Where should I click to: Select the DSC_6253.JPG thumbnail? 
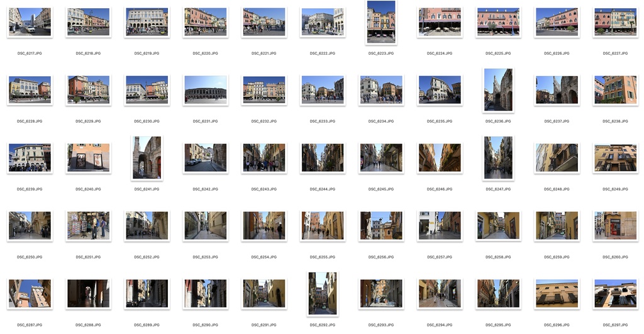coord(206,226)
